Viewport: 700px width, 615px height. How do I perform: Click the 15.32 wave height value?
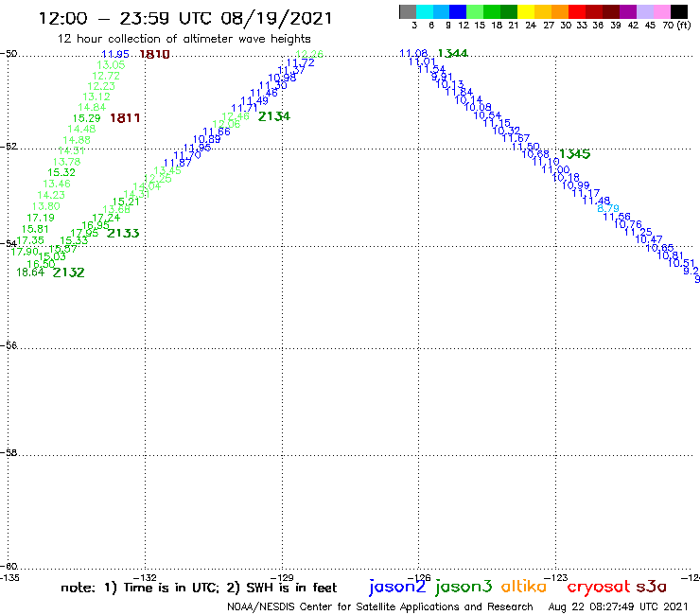61,172
